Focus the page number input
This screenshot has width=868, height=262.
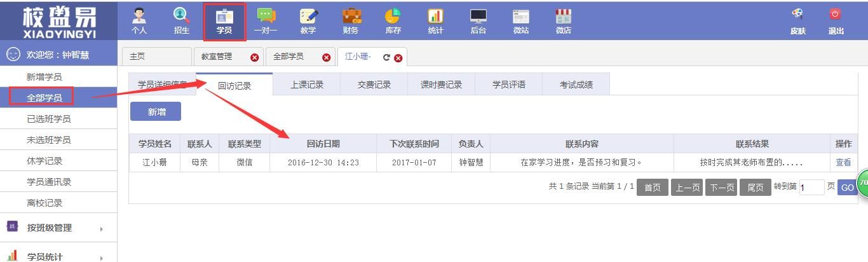pyautogui.click(x=811, y=187)
